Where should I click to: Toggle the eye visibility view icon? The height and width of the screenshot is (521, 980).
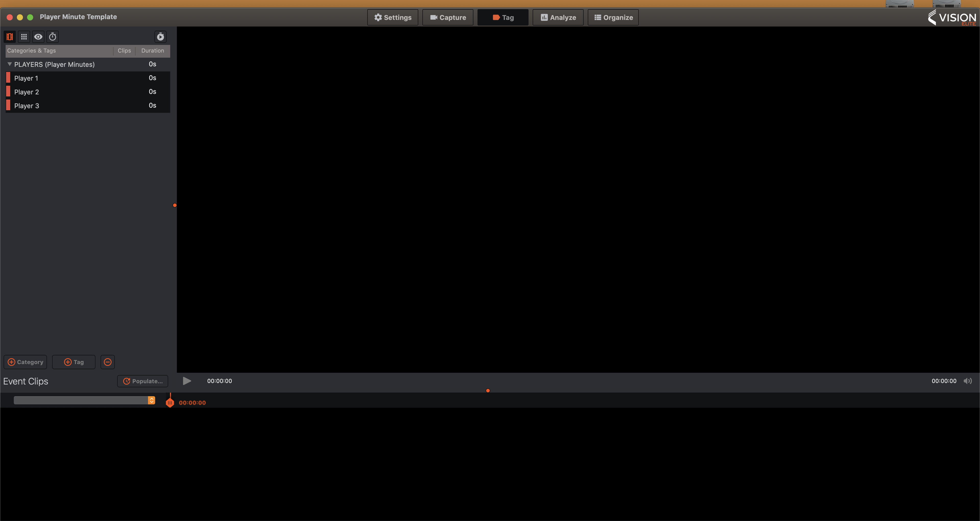point(39,37)
